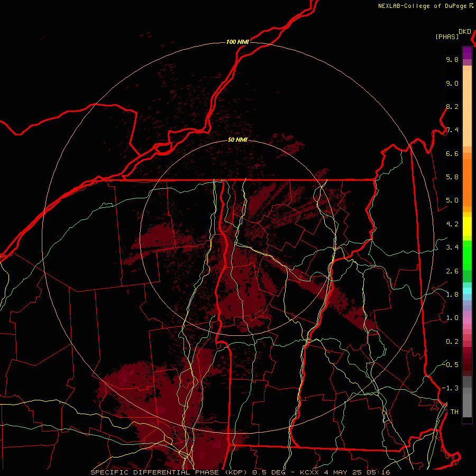Click the 2.6 legend value
The width and height of the screenshot is (476, 476).
coord(452,271)
